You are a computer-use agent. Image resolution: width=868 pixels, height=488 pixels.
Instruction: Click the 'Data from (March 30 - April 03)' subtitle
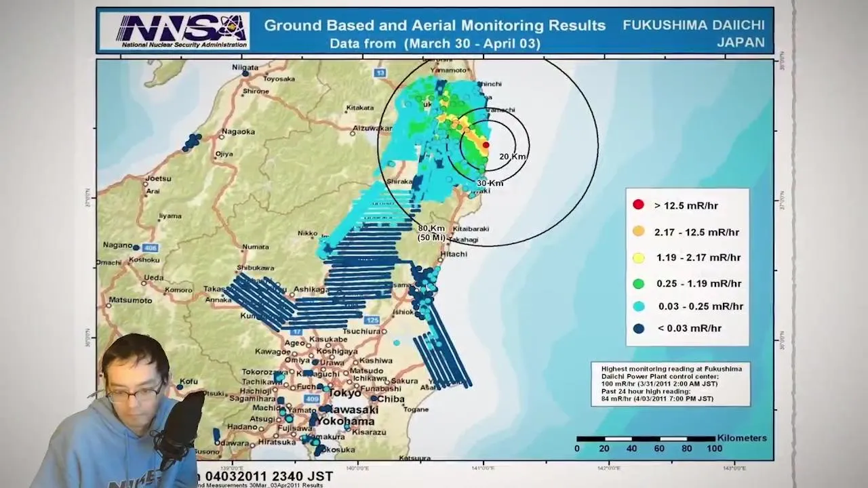point(435,43)
